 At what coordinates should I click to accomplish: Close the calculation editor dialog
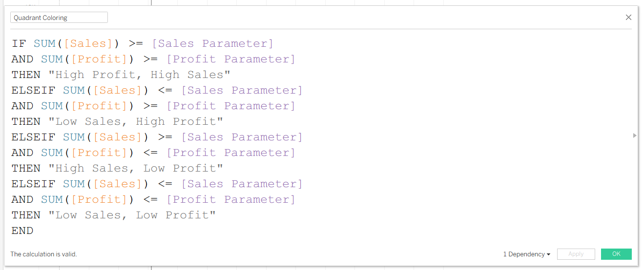pos(628,18)
